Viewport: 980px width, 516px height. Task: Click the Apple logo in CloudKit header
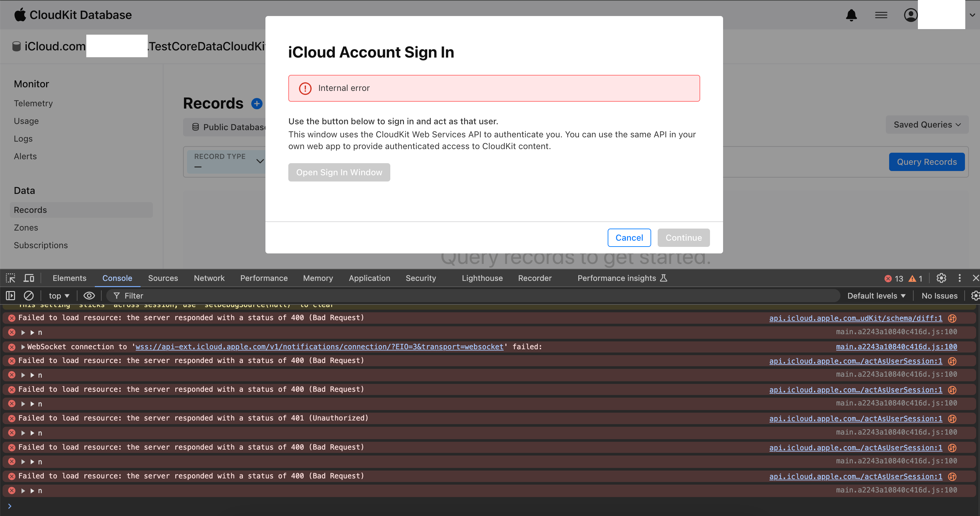(20, 15)
